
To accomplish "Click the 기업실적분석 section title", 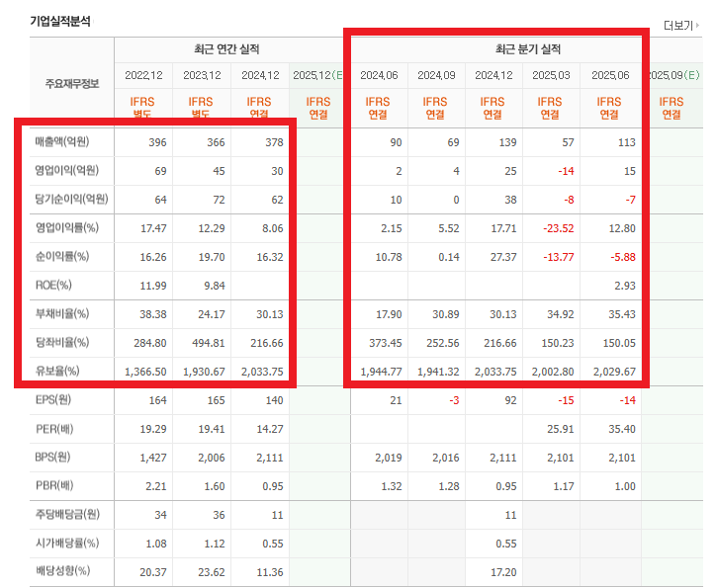I will pos(60,22).
